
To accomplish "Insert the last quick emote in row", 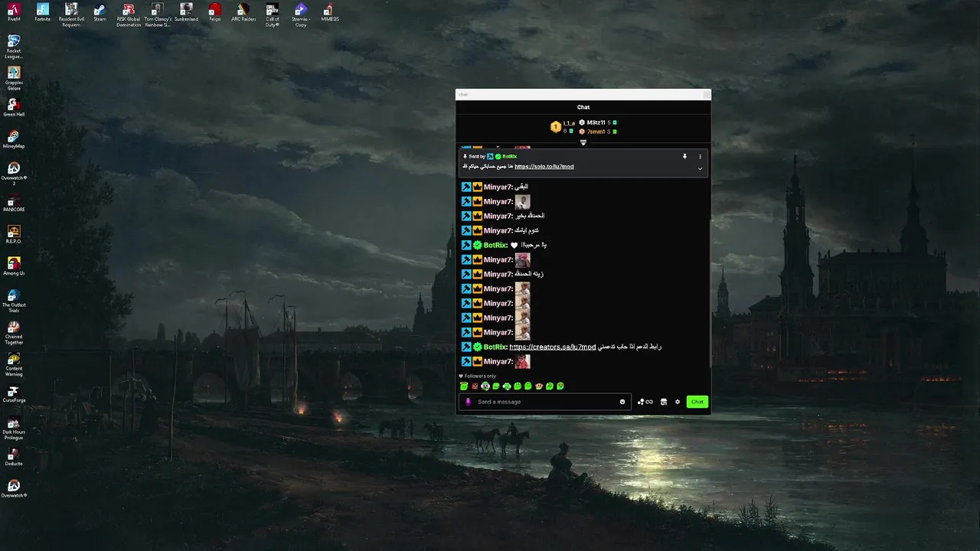I will (x=560, y=386).
